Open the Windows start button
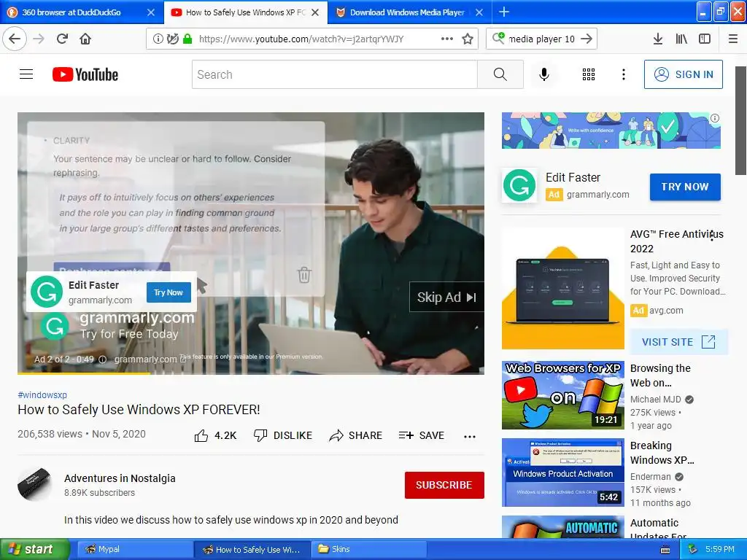The width and height of the screenshot is (747, 560). (x=35, y=549)
